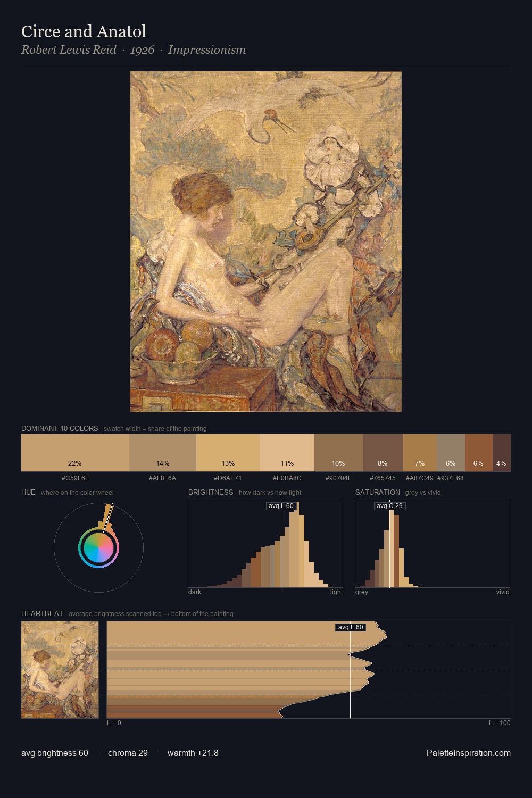This screenshot has height=798, width=532.
Task: Click the 22% swatch #C59F6F
Action: click(75, 453)
